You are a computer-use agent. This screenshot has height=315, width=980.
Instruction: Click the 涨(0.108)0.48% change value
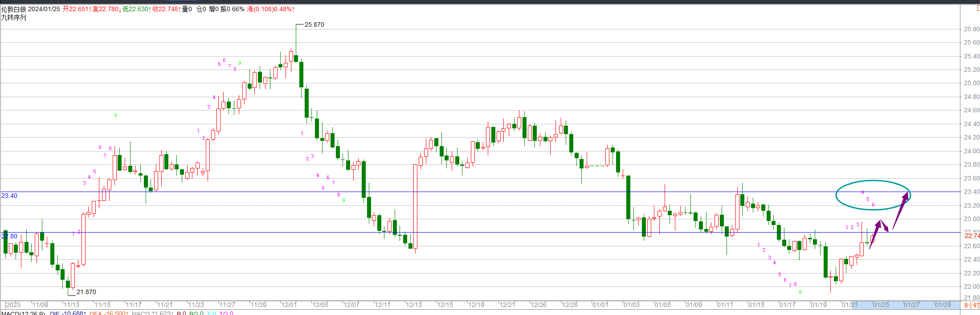tap(270, 9)
